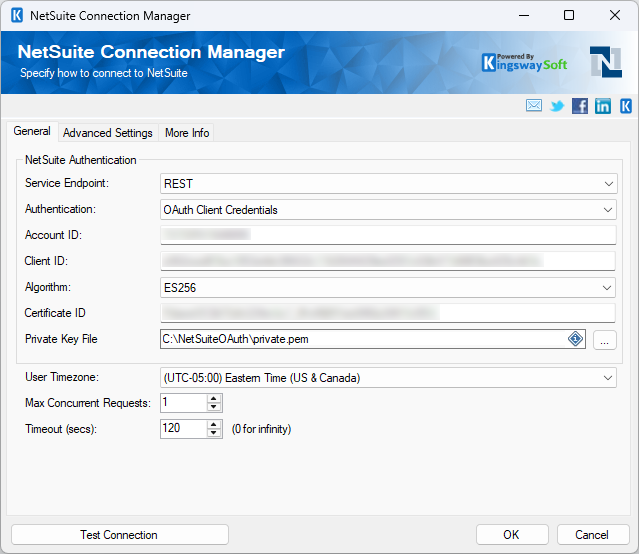Click the "(0 for infinity)" hint text
Image resolution: width=639 pixels, height=554 pixels.
pos(261,429)
